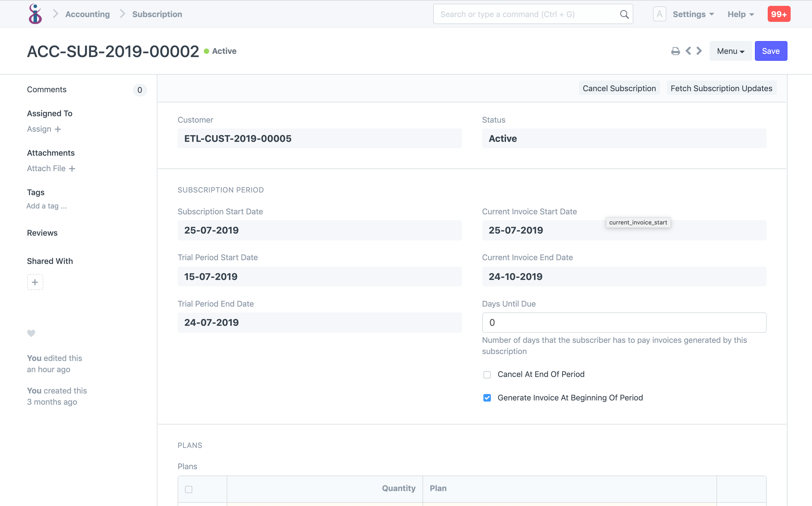The width and height of the screenshot is (812, 506).
Task: Click the heart/favorite icon on sidebar
Action: (x=31, y=333)
